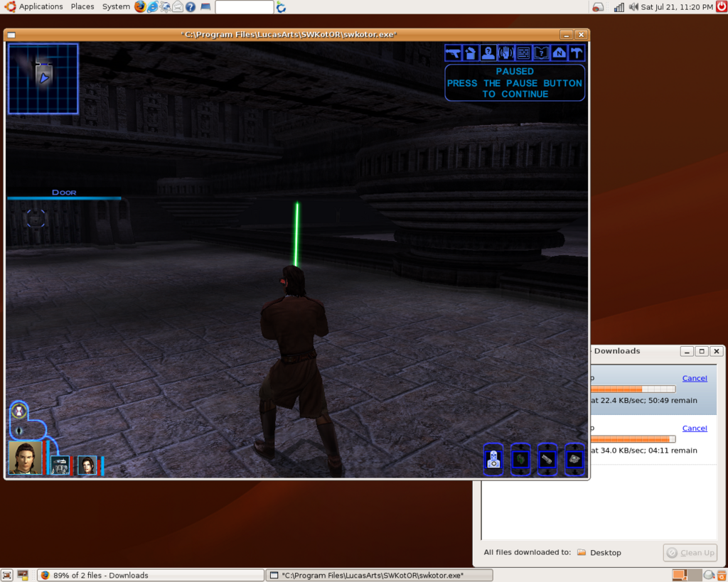Open the Inventory box icon in game

[x=471, y=53]
